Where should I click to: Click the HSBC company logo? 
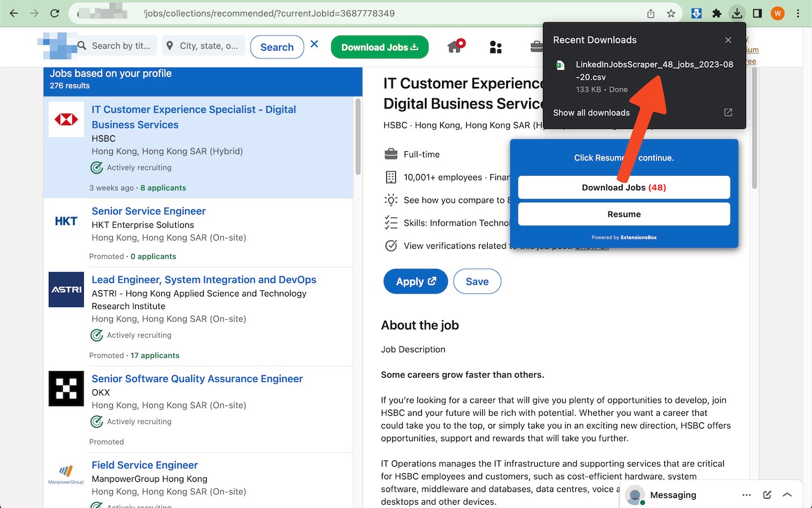[x=66, y=119]
